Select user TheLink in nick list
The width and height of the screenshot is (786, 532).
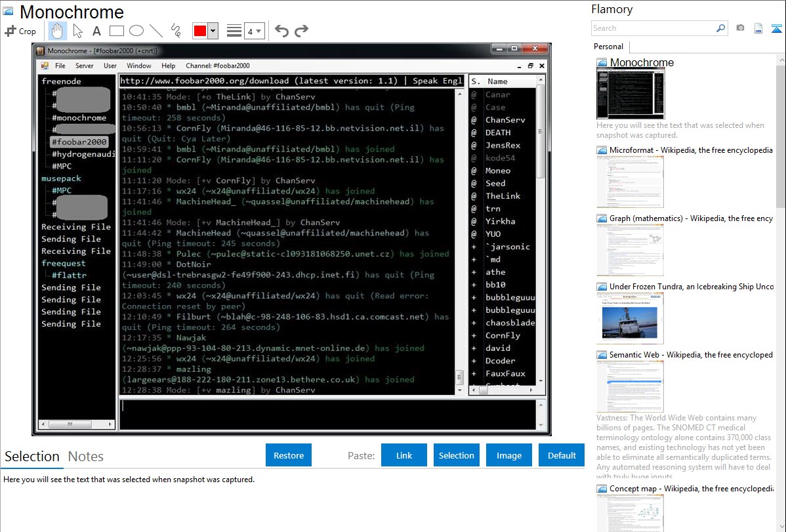pos(503,196)
